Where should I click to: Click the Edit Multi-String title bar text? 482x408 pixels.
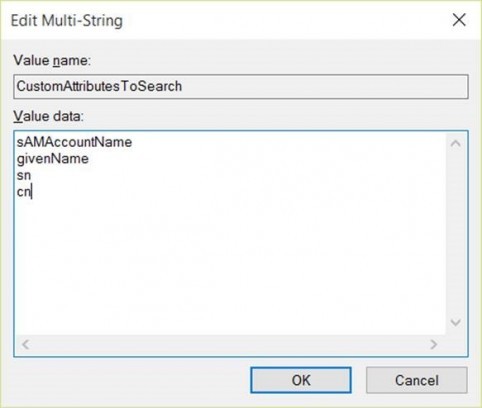click(x=67, y=21)
